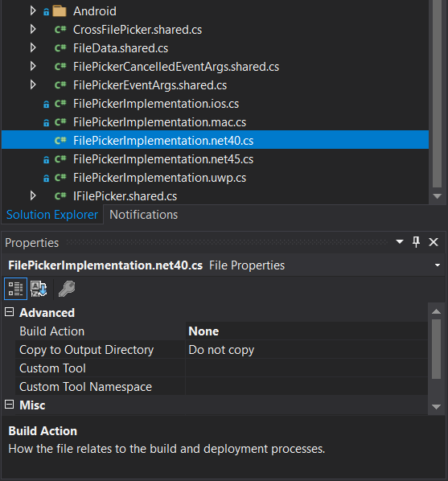
Task: Select FilePickerImplementation.ios.cs file
Action: point(156,104)
